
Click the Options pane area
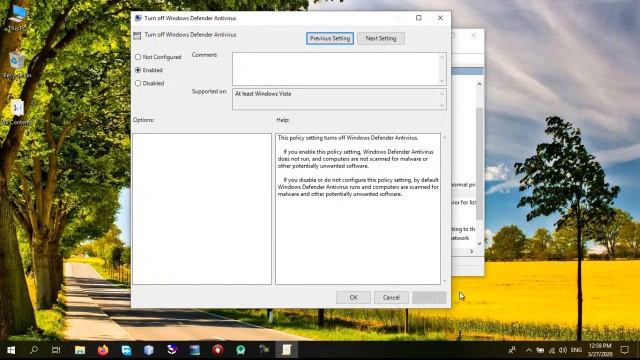(202, 209)
